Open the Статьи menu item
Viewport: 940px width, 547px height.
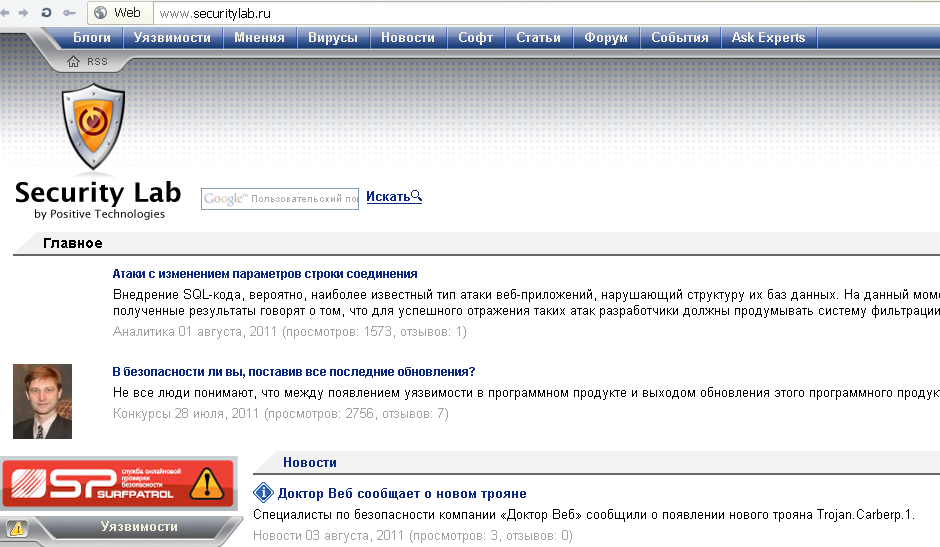pos(538,37)
